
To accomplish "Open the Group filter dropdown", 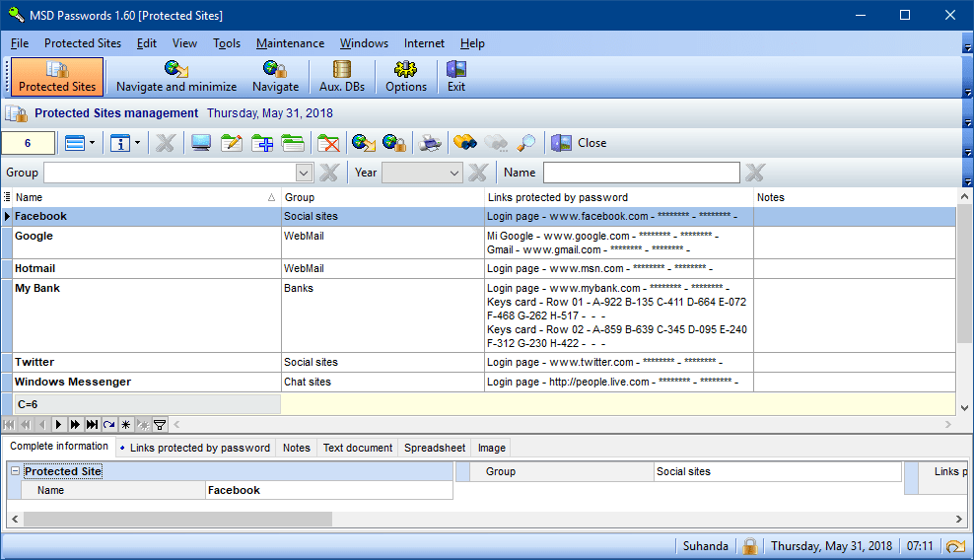I will click(304, 173).
